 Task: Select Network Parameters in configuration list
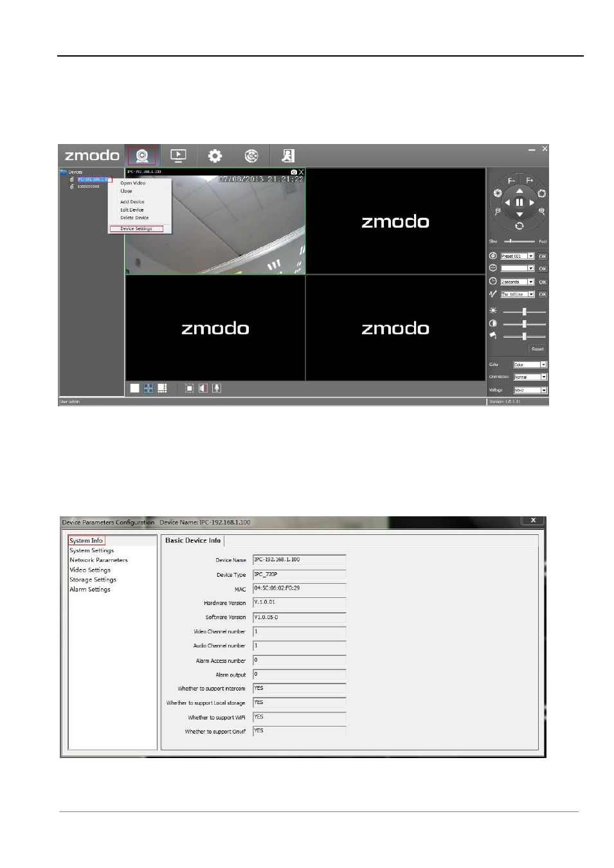(x=98, y=560)
